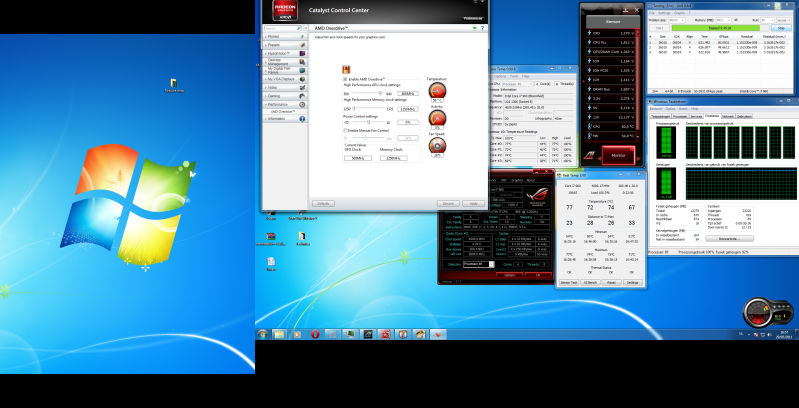
Task: Click the Sensor header in ASUS panel
Action: pos(612,22)
